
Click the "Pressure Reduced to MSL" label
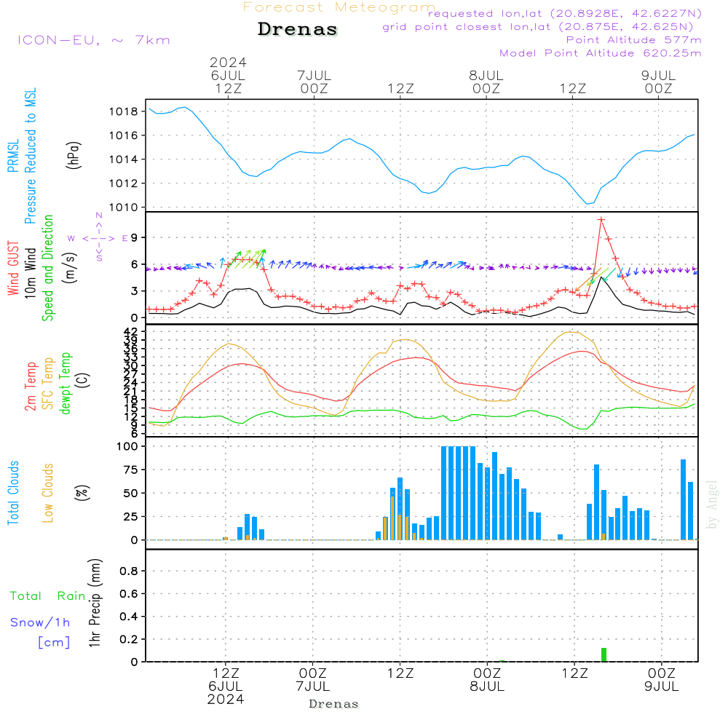30,156
